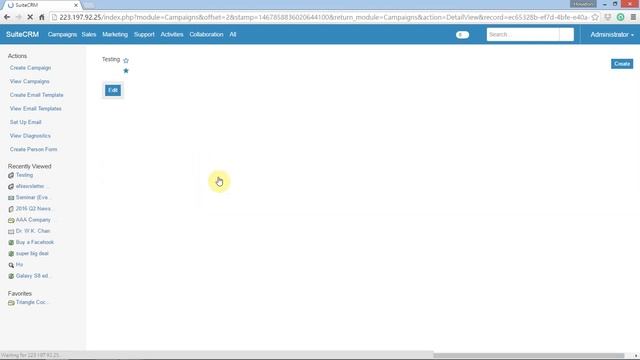Image resolution: width=640 pixels, height=360 pixels.
Task: Click the contact icon beside Dr. W.K. Chan
Action: click(11, 231)
